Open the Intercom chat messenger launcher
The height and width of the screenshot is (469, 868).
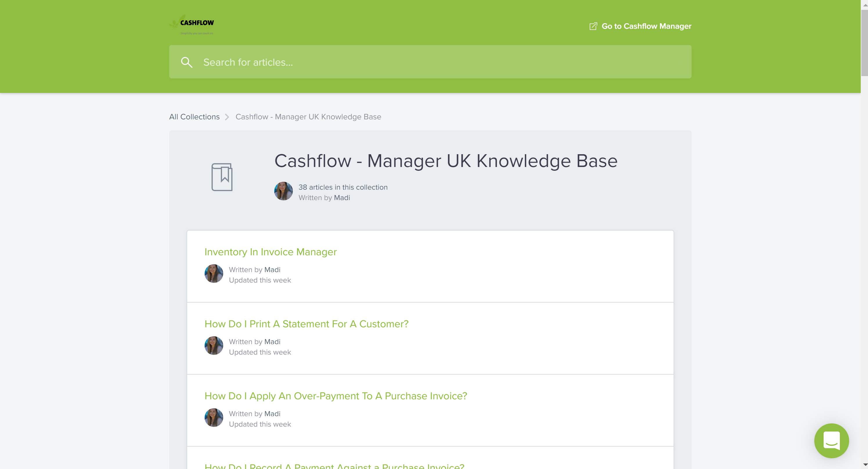click(831, 441)
